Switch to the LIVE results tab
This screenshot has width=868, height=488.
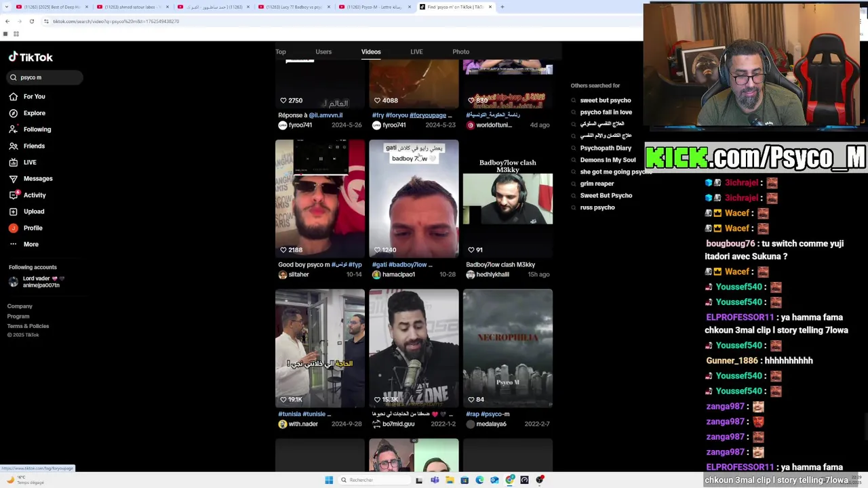[x=416, y=52]
